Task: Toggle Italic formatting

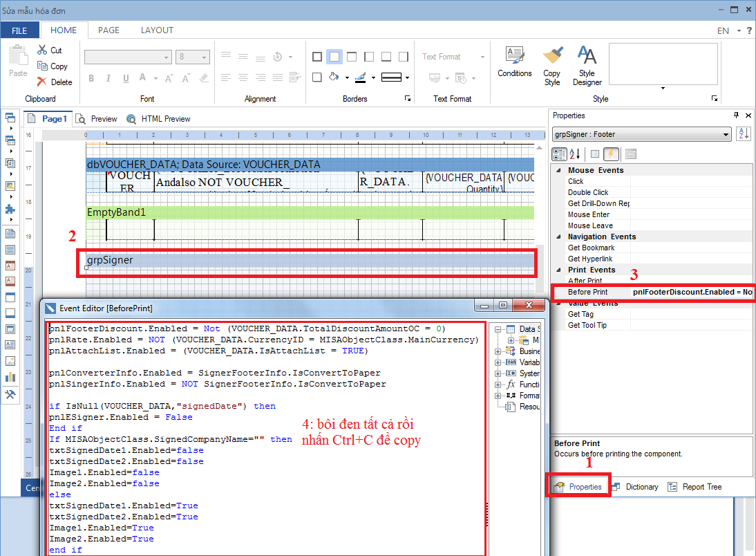Action: point(108,78)
